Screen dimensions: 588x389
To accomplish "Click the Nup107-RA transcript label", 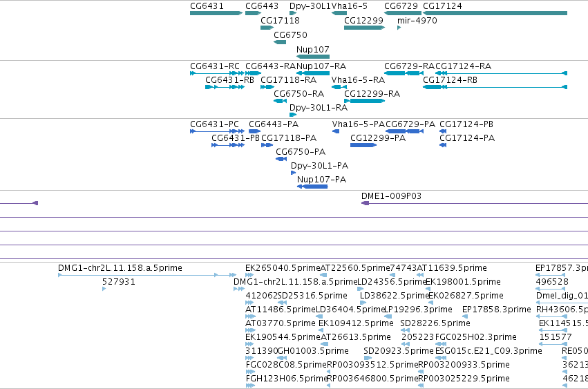I will point(321,66).
